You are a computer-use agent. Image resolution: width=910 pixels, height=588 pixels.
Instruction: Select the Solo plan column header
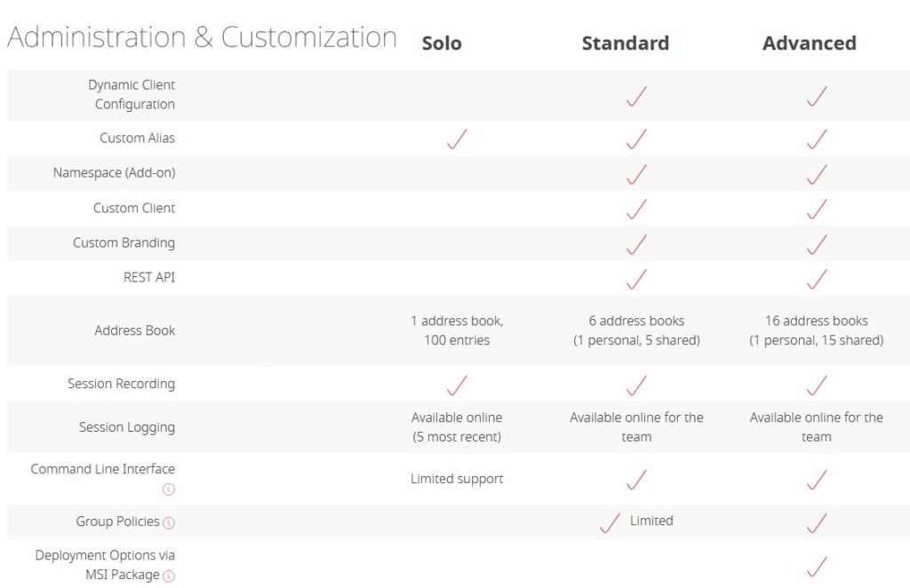tap(442, 43)
